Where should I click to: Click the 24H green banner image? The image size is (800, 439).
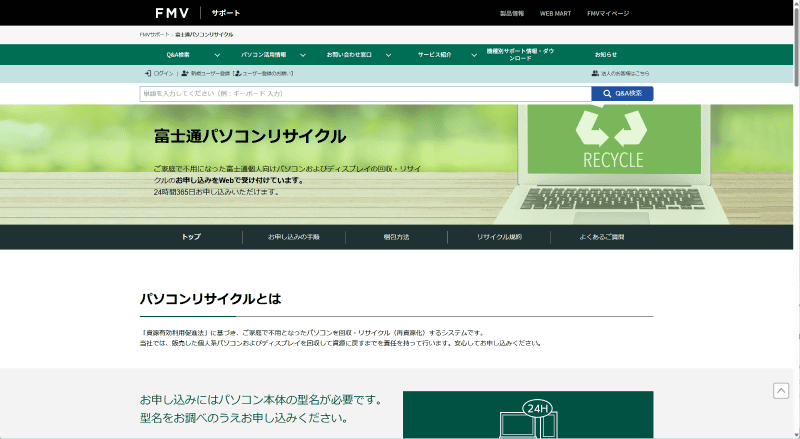coord(528,415)
